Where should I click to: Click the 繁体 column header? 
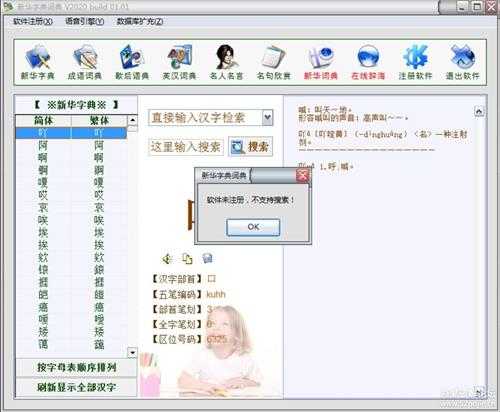[x=99, y=120]
